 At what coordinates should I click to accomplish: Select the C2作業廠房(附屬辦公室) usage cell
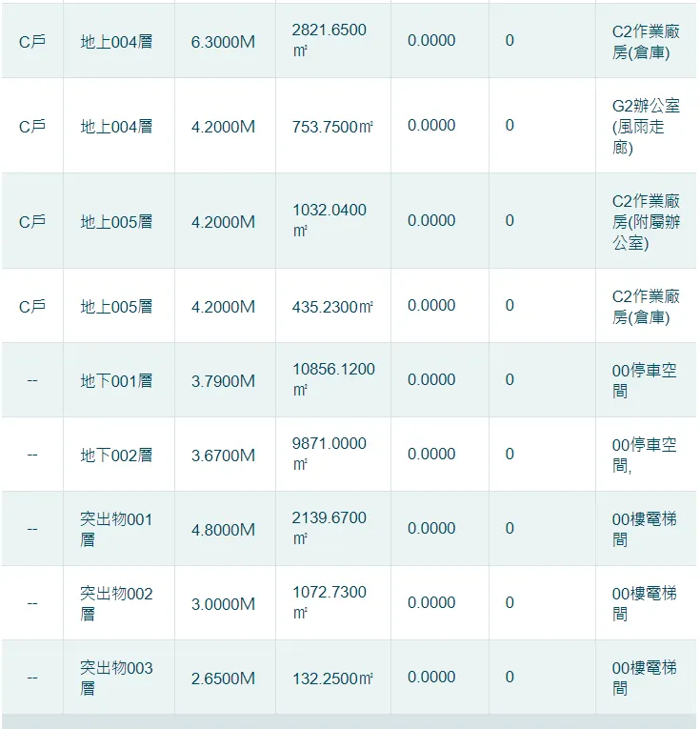pyautogui.click(x=646, y=221)
